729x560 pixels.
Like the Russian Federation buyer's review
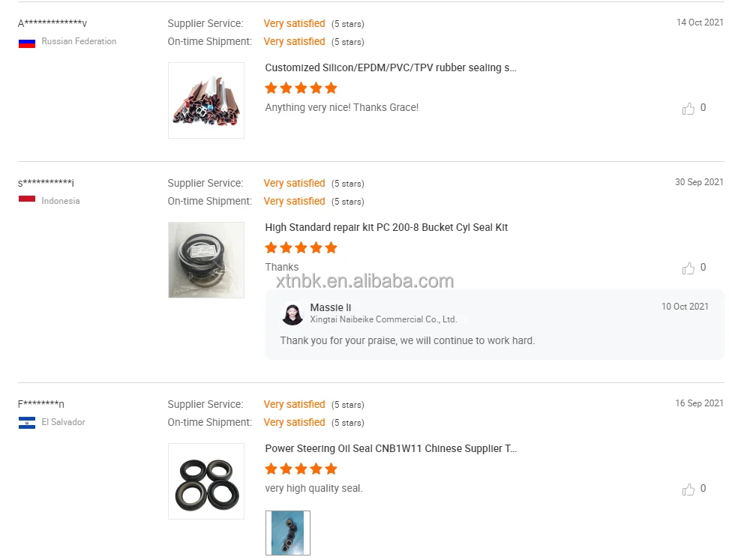point(688,109)
